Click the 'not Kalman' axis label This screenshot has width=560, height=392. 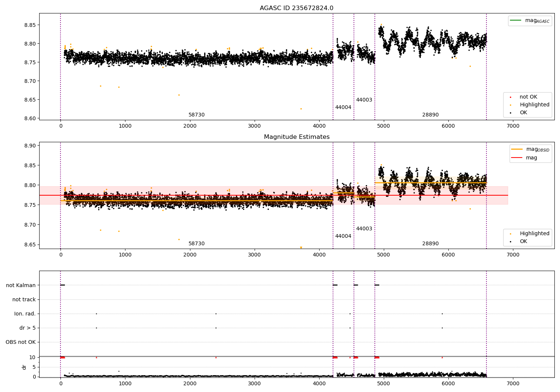coord(21,286)
